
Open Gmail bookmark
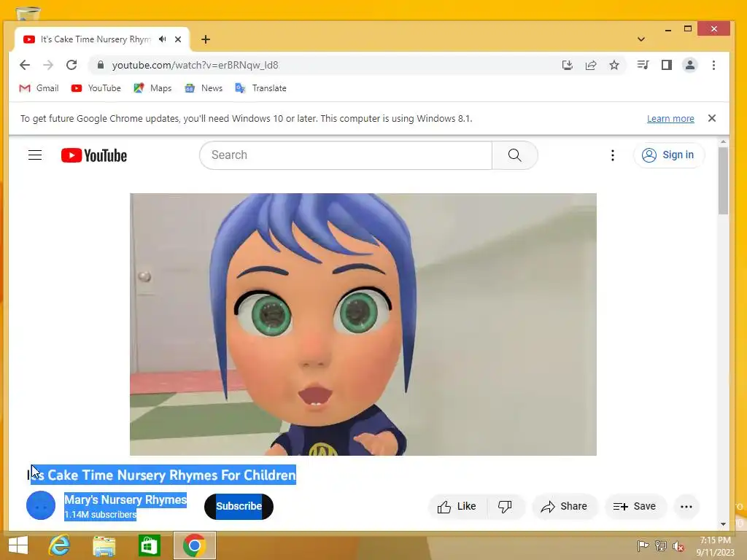coord(39,88)
